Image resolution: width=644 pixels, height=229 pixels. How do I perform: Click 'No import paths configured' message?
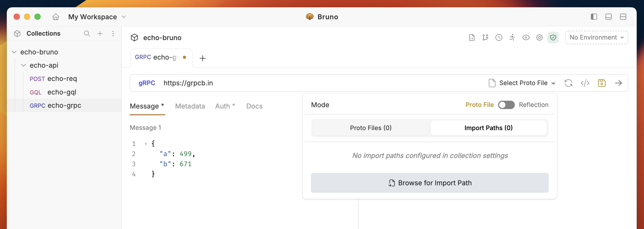coord(430,156)
